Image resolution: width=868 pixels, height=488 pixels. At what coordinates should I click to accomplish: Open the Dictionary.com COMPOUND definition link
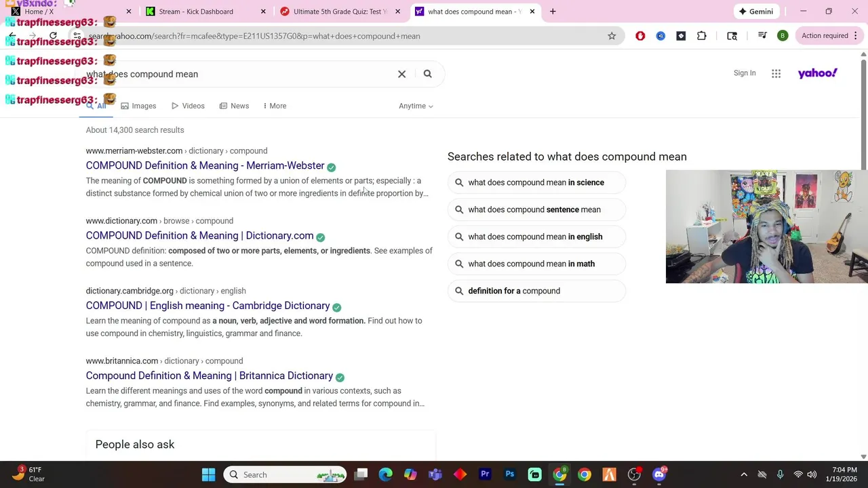199,235
